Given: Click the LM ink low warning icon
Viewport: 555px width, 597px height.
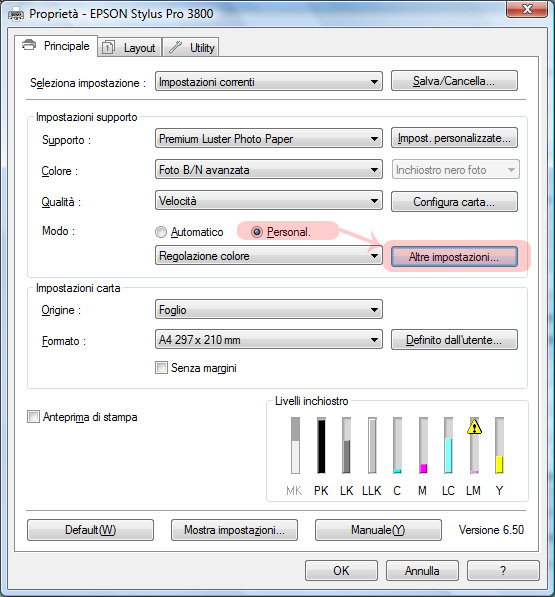Looking at the screenshot, I should point(474,427).
